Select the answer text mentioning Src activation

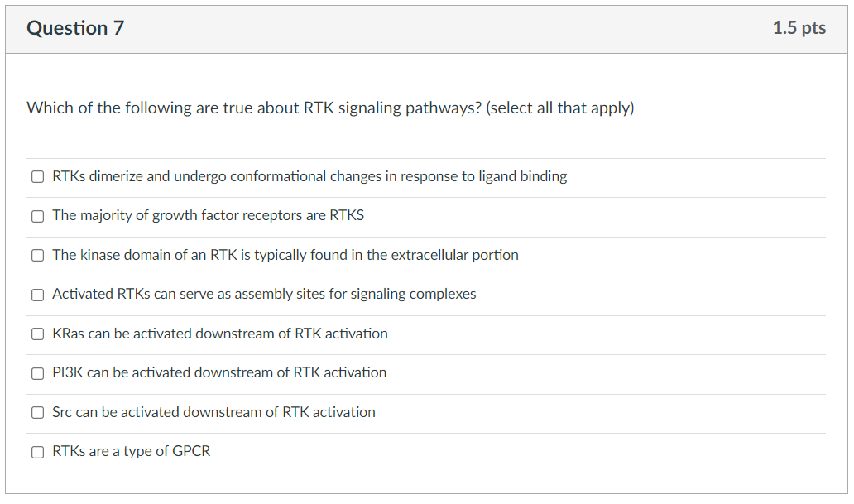213,412
